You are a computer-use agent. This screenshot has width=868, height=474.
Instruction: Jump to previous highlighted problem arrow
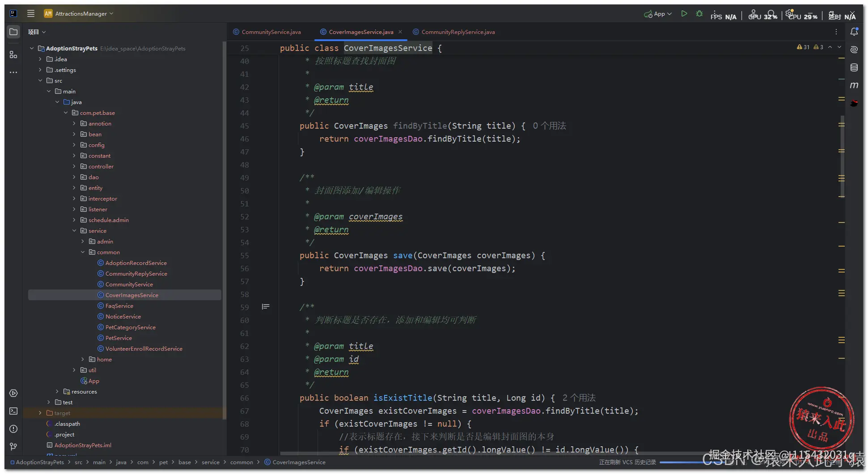click(830, 47)
